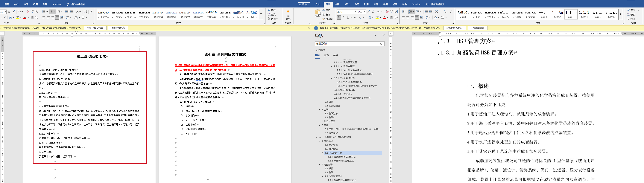Toggle character shading in left window

pos(32,18)
